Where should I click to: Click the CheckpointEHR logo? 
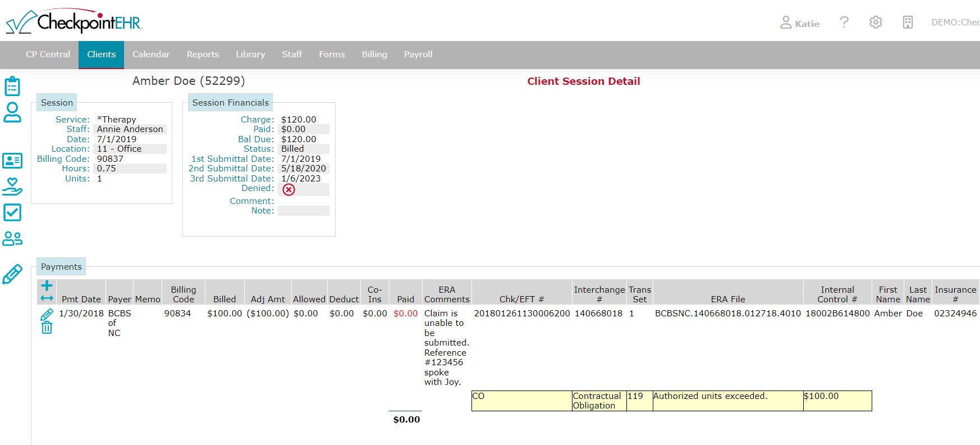74,22
